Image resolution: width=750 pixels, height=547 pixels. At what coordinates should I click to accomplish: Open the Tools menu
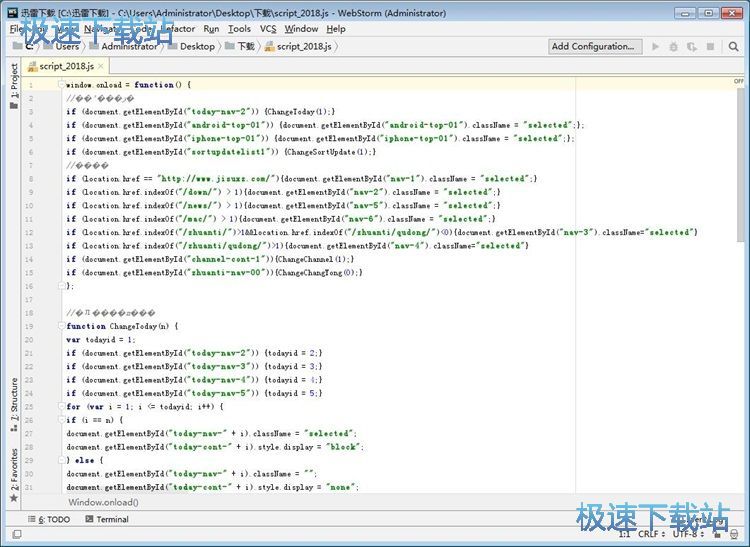(x=240, y=29)
